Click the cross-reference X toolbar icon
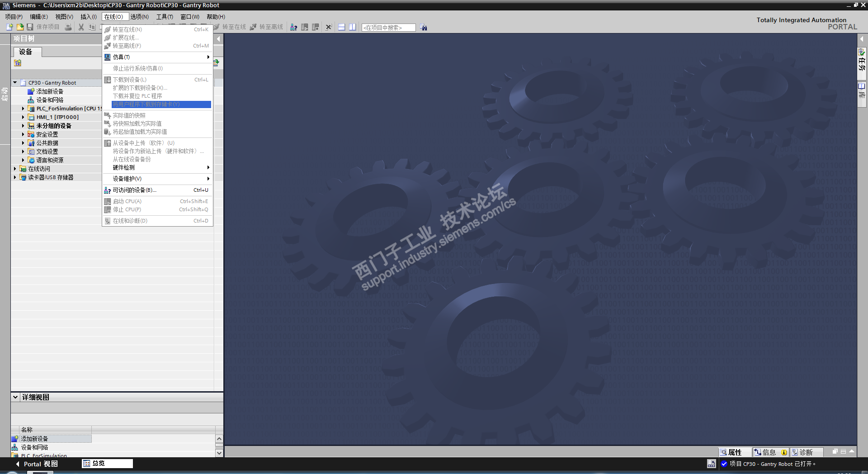868x474 pixels. 329,27
